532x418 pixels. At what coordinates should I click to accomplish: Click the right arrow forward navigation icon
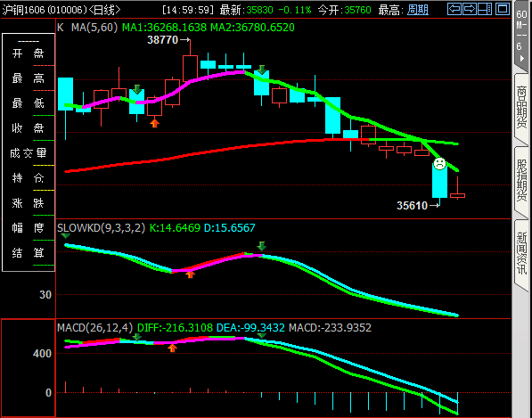[x=470, y=9]
